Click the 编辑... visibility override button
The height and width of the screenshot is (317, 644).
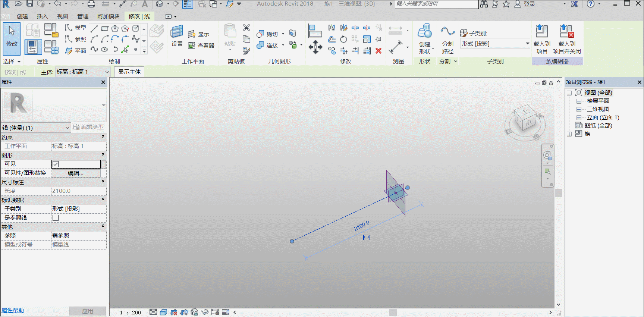point(76,173)
